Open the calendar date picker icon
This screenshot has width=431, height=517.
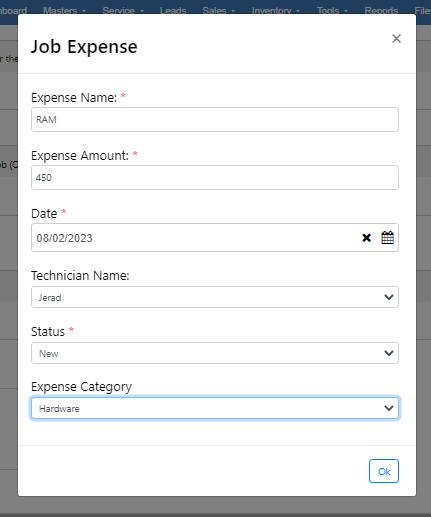pos(387,238)
